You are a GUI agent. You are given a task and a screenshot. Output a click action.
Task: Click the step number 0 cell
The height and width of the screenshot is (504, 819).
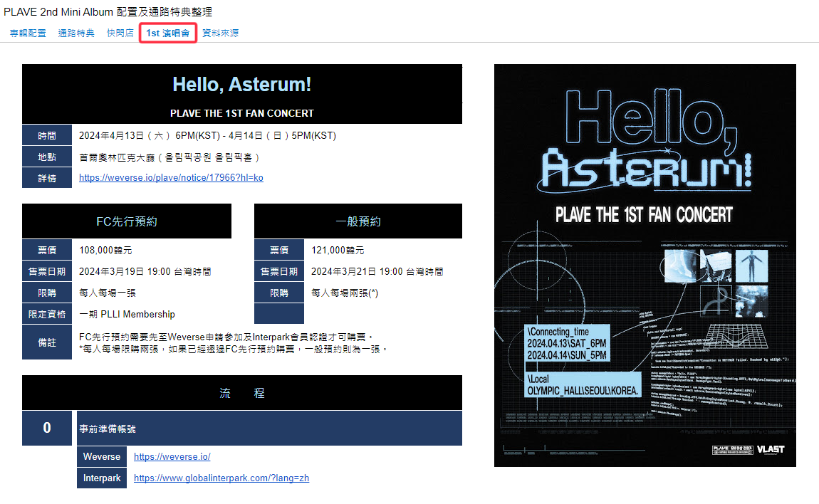[47, 428]
